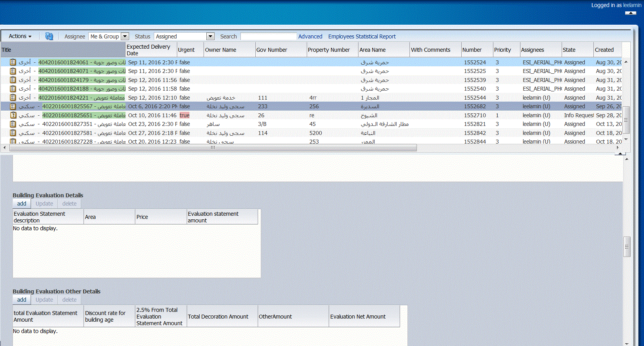644x346 pixels.
Task: Click info-request task icon for row 1552710
Action: (x=13, y=115)
